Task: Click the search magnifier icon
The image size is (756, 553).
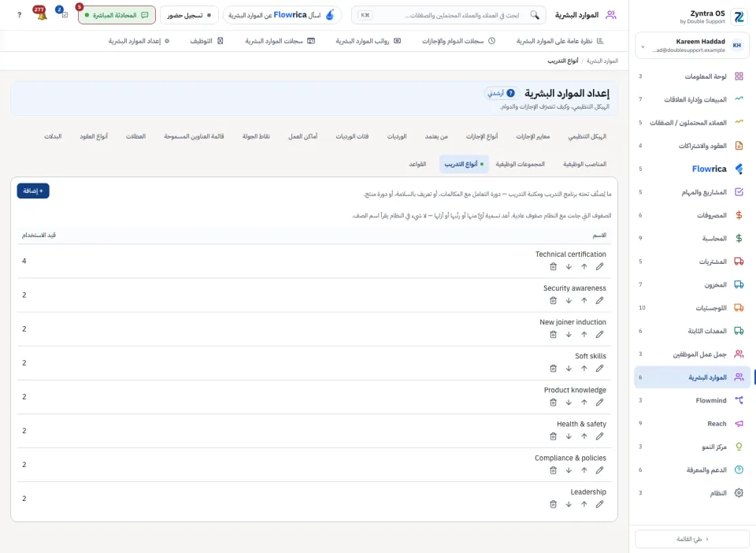Action: [x=535, y=15]
